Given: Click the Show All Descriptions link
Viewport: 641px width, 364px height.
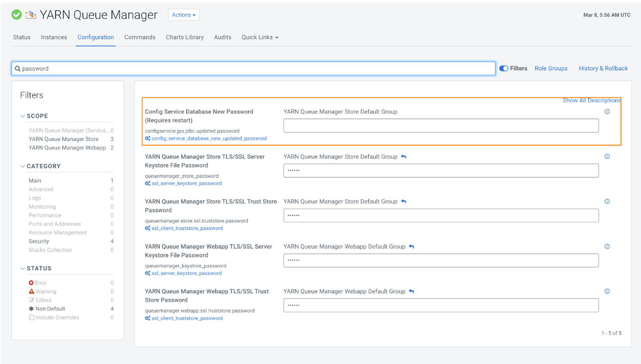Looking at the screenshot, I should point(591,100).
